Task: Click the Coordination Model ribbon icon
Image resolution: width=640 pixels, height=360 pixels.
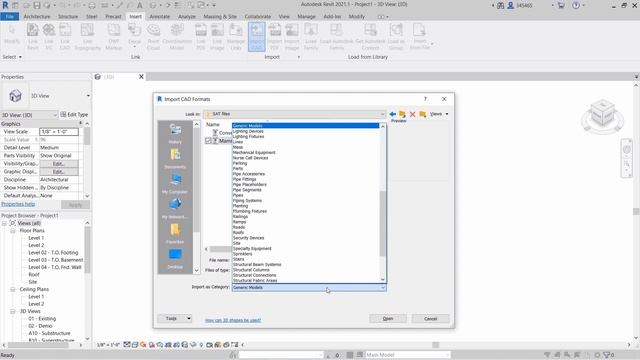Action: (177, 37)
